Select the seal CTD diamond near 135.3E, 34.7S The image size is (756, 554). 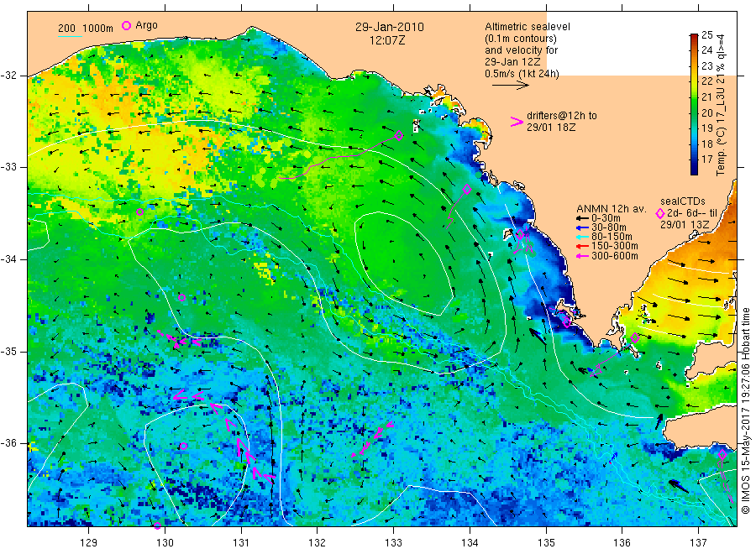point(567,321)
